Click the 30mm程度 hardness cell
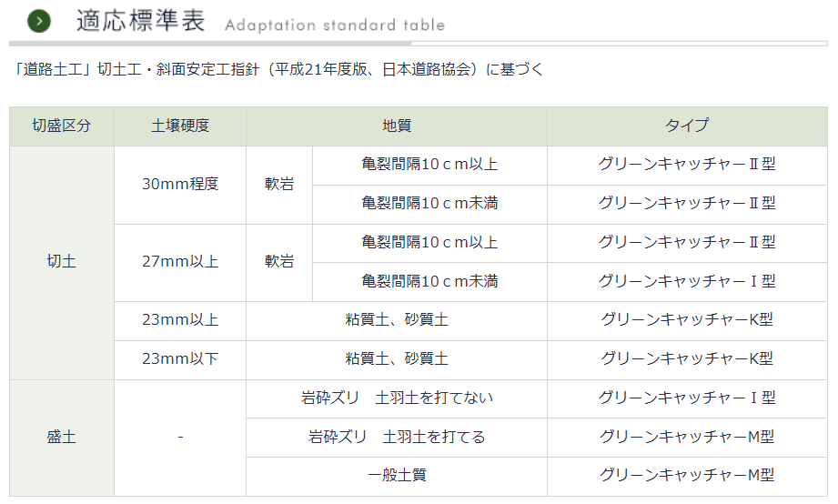Screen dimensions: 838x504 (180, 185)
